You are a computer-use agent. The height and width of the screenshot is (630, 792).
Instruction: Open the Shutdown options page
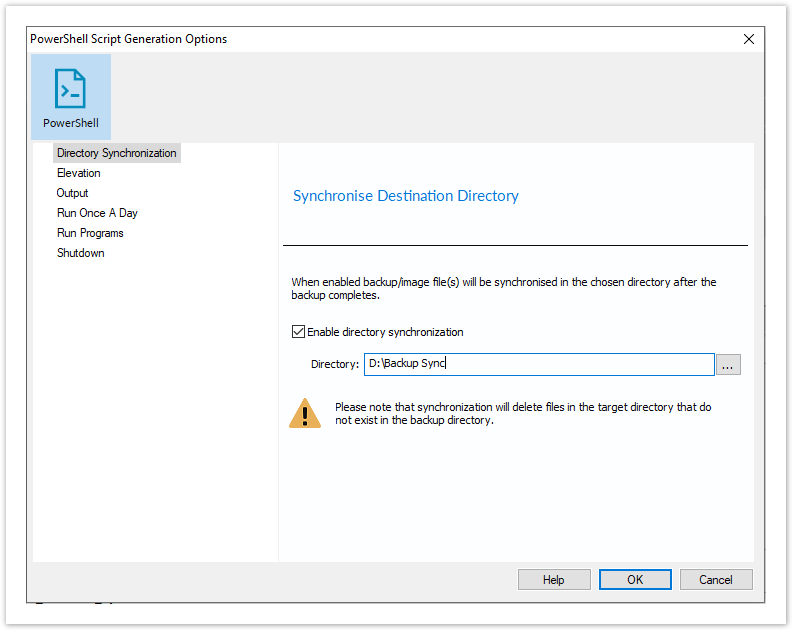coord(80,253)
